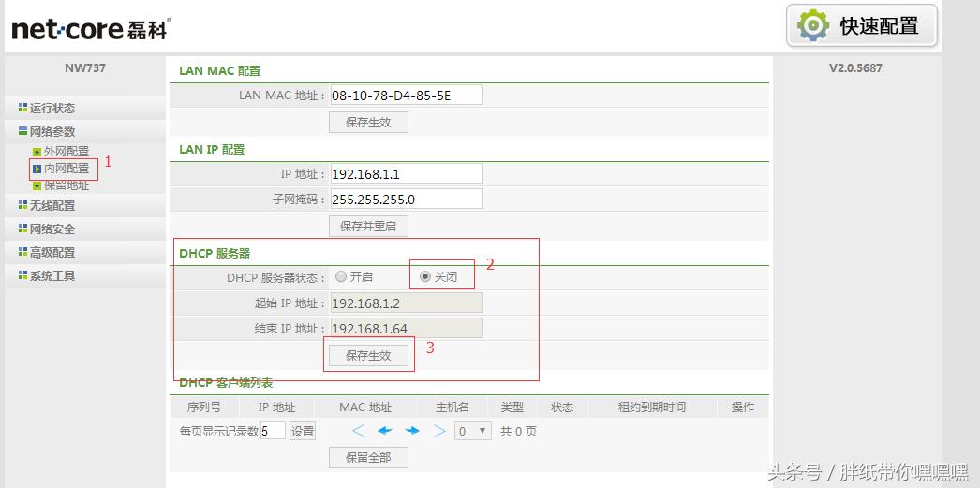The height and width of the screenshot is (488, 980).
Task: Click the 状态 column header
Action: (x=562, y=407)
